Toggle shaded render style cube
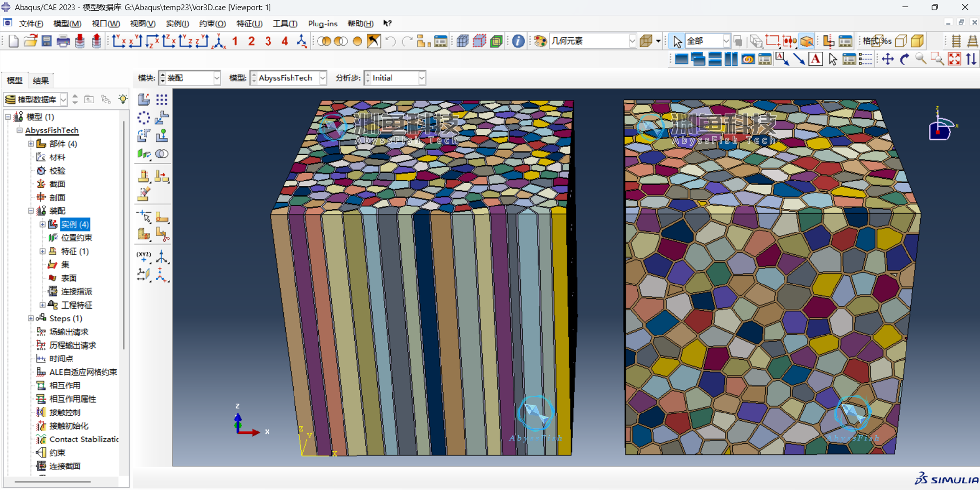980x490 pixels. coord(917,41)
